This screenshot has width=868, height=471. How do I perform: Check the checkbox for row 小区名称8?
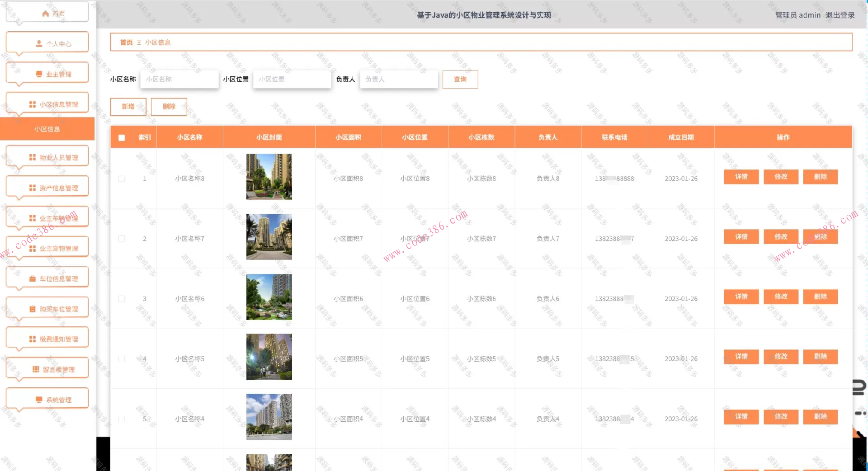(x=122, y=179)
